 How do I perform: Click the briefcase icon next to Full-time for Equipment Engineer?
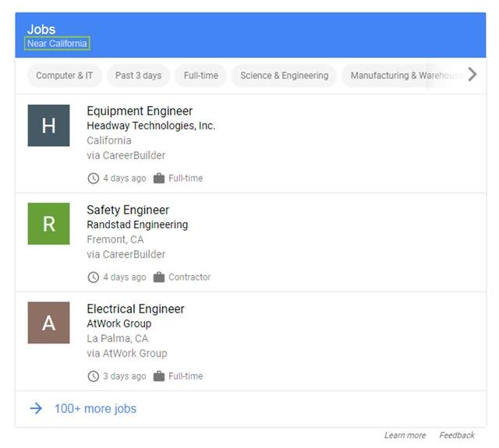point(159,178)
